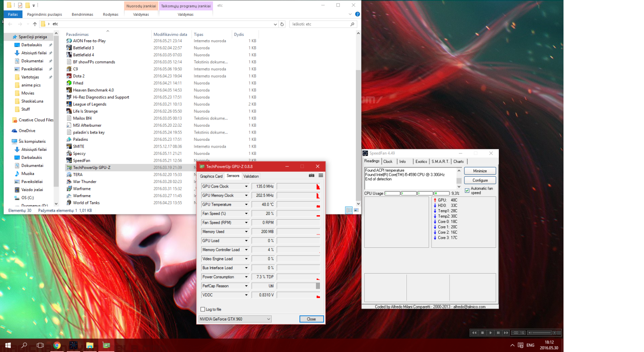Open action center notification icon
Screen dimensions: 644x352
click(520, 345)
